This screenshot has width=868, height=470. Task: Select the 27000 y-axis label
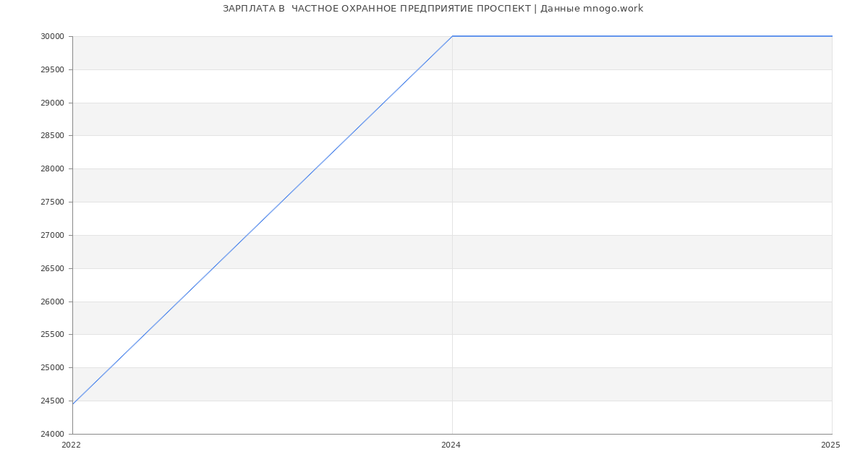coord(52,236)
